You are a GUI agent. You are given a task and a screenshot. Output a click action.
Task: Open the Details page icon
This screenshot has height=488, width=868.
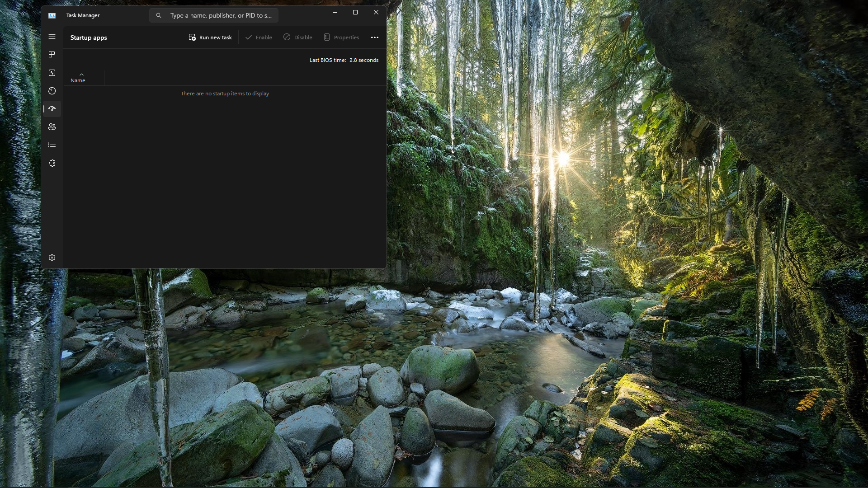pyautogui.click(x=52, y=145)
